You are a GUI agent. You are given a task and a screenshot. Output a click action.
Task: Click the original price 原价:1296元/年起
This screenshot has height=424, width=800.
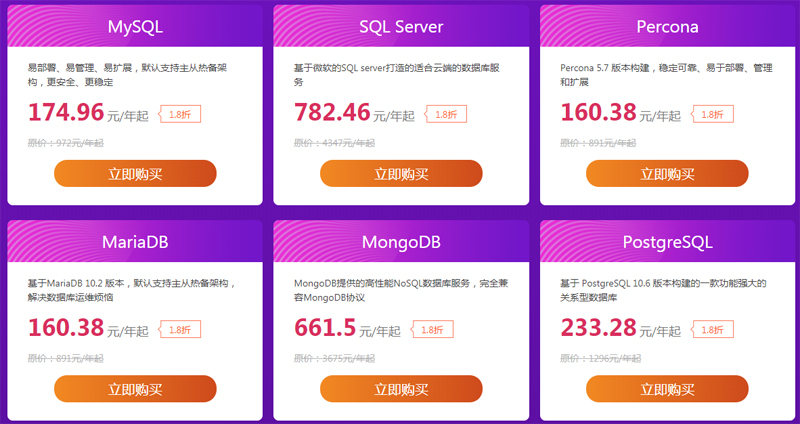tap(601, 359)
